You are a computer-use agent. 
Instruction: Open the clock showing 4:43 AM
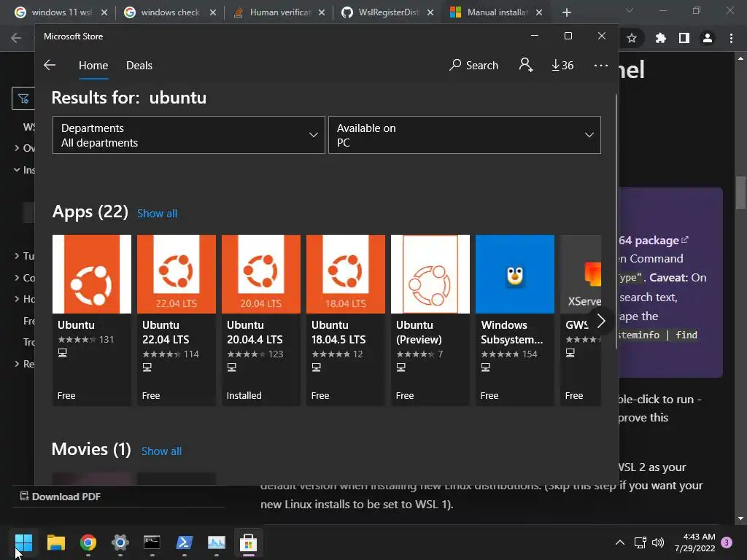click(x=694, y=542)
